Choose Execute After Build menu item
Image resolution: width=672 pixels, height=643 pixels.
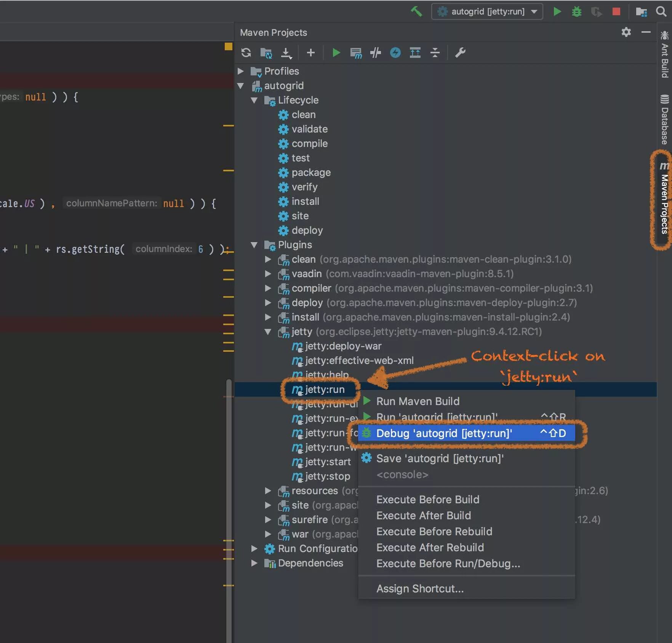(x=467, y=515)
